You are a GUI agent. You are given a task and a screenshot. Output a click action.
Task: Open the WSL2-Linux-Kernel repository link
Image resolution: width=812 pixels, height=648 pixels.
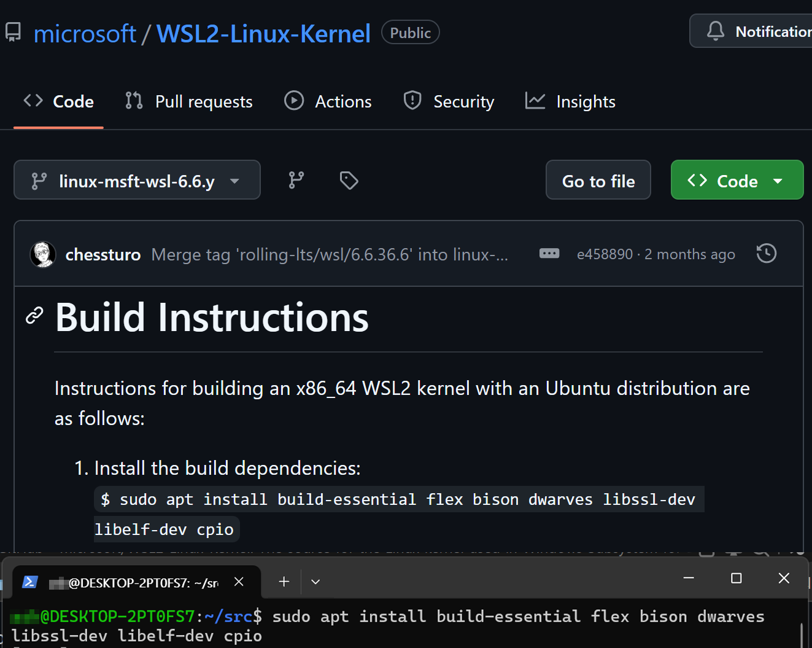coord(263,34)
